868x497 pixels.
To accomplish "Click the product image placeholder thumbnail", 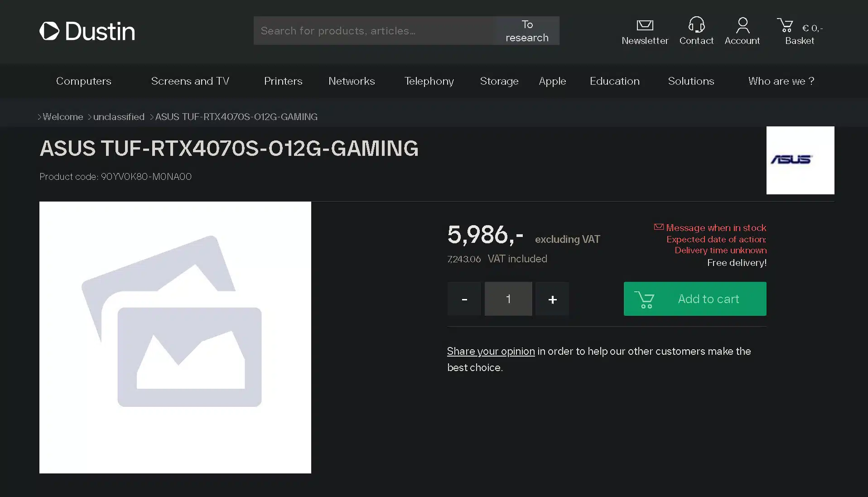I will (x=175, y=338).
